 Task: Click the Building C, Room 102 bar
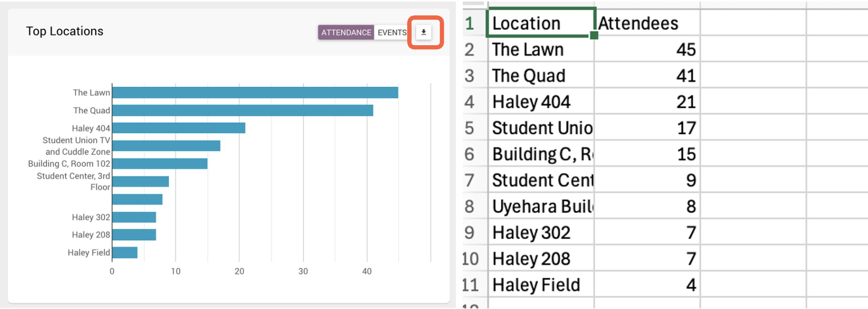tap(160, 163)
